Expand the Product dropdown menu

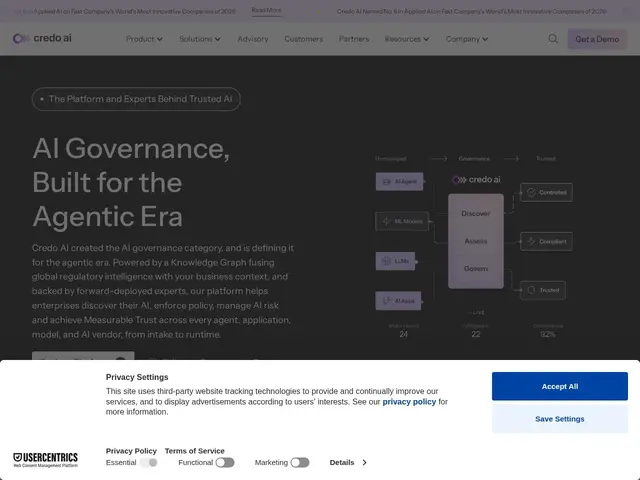144,39
